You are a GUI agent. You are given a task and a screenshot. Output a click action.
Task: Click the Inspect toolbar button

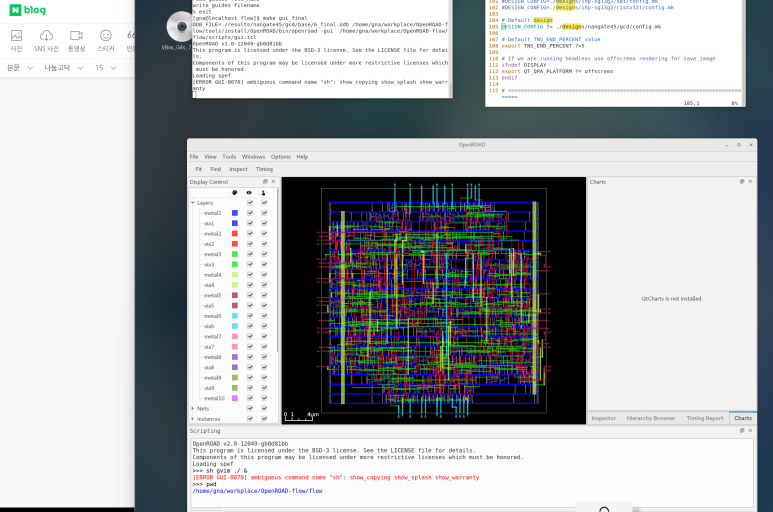[238, 169]
